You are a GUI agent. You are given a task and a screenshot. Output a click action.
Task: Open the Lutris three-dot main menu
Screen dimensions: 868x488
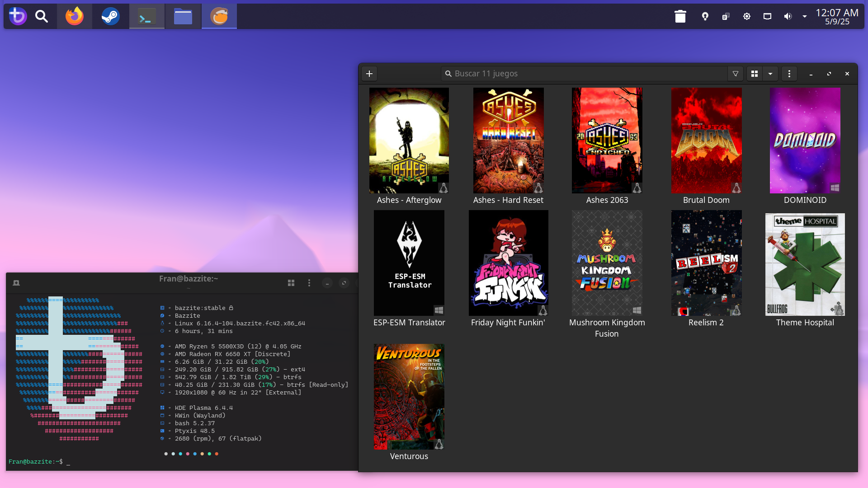click(x=789, y=74)
